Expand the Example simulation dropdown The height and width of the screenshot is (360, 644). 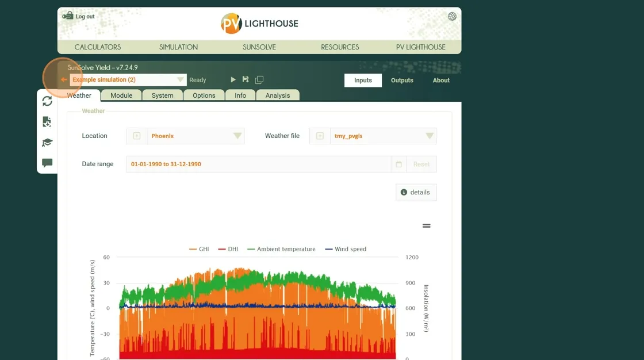pyautogui.click(x=180, y=80)
